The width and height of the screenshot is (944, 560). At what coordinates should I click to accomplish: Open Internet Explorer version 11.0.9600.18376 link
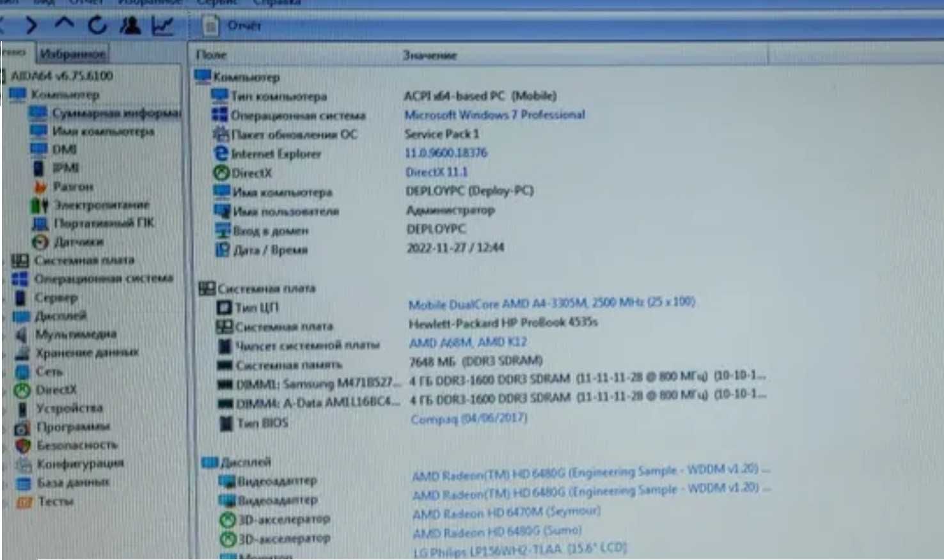coord(446,153)
